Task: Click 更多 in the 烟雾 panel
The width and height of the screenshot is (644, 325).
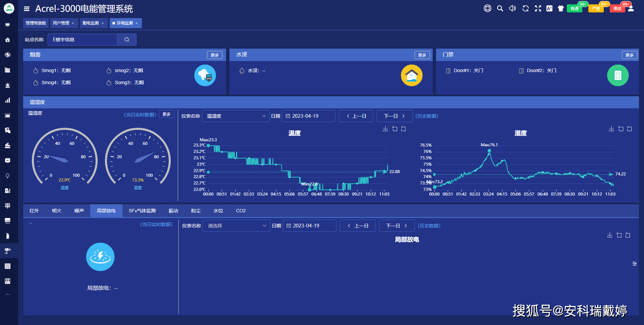Action: click(215, 55)
